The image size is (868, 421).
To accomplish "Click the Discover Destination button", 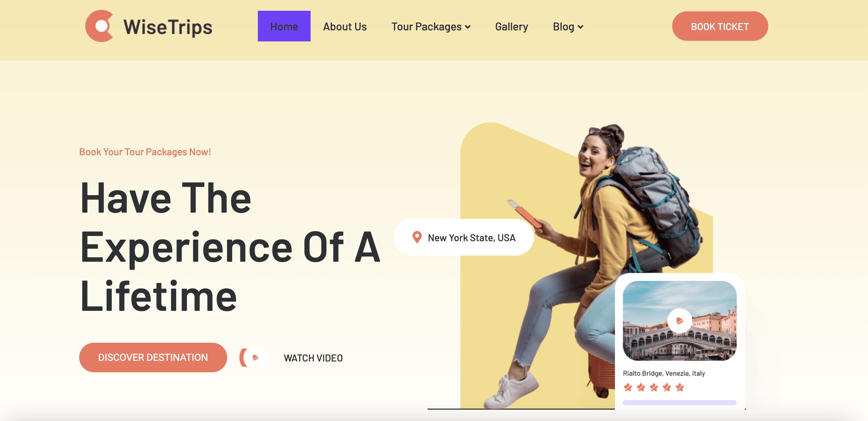I will pyautogui.click(x=153, y=357).
